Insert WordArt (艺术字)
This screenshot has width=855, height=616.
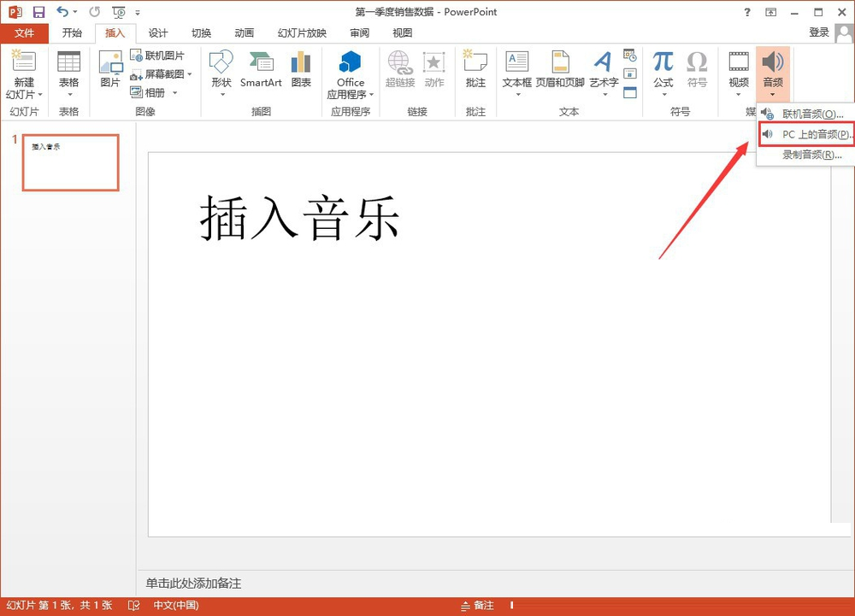pos(604,69)
